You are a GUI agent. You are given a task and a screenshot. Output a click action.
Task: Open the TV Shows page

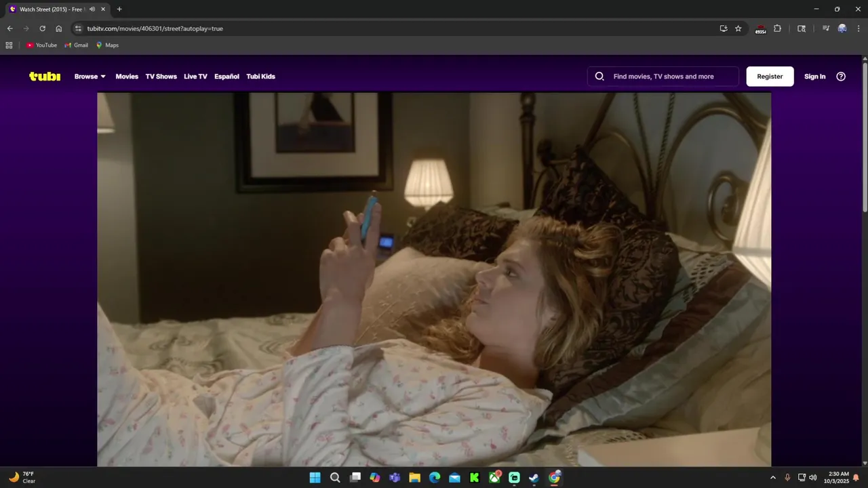coord(161,77)
